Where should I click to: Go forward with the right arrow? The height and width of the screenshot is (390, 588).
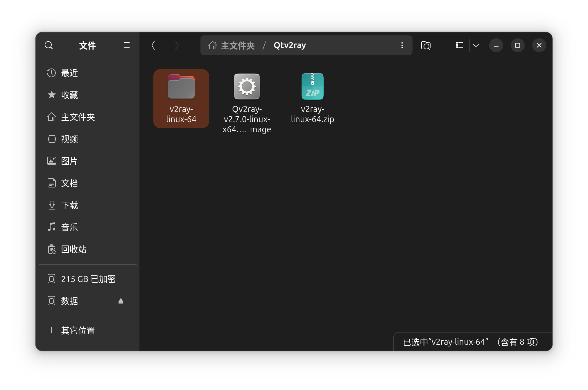[177, 45]
